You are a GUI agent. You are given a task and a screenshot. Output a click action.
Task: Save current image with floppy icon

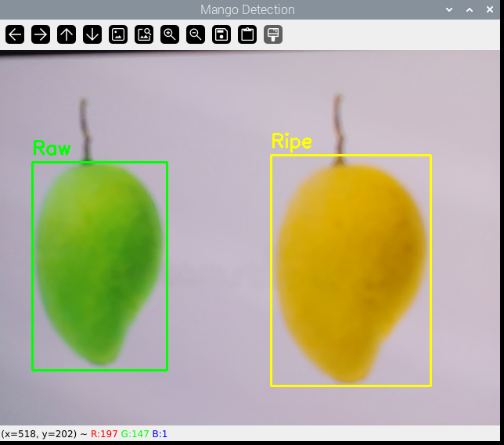221,34
